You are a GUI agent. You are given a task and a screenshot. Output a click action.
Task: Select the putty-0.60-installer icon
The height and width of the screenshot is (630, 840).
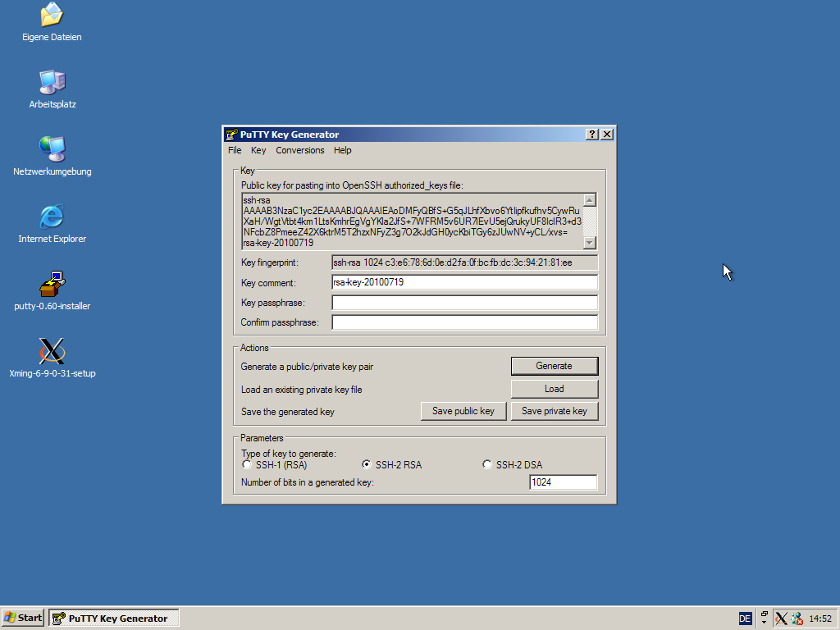tap(52, 285)
